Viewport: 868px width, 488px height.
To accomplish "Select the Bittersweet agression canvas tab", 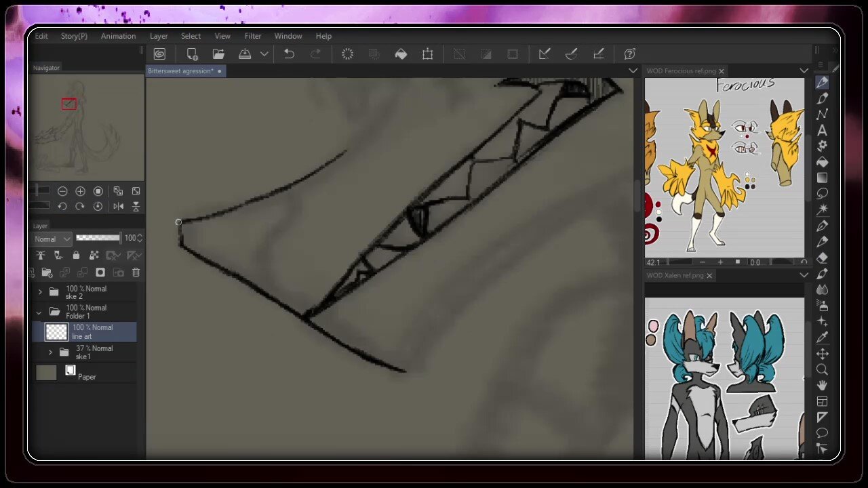I will [180, 70].
